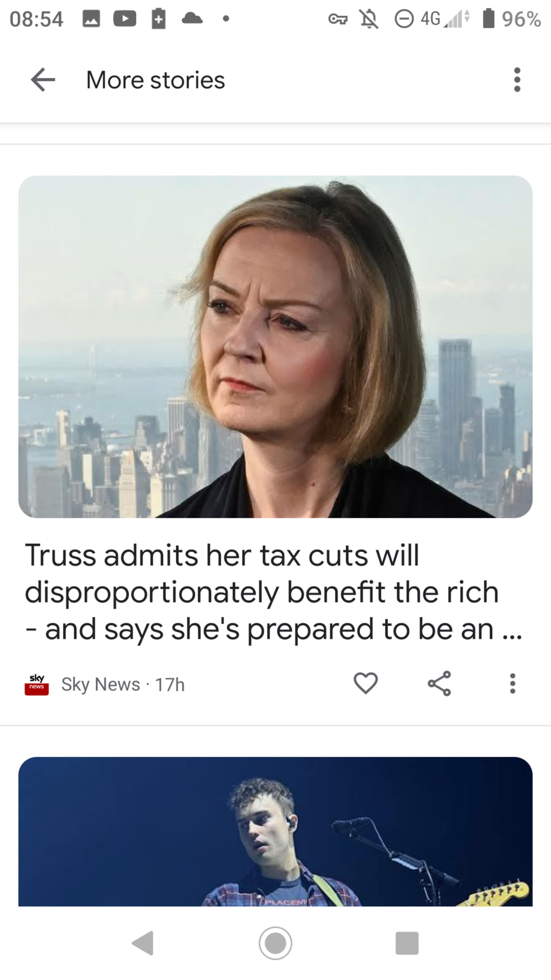Viewport: 551px width, 980px height.
Task: Go back using the arrow icon
Action: pyautogui.click(x=43, y=80)
